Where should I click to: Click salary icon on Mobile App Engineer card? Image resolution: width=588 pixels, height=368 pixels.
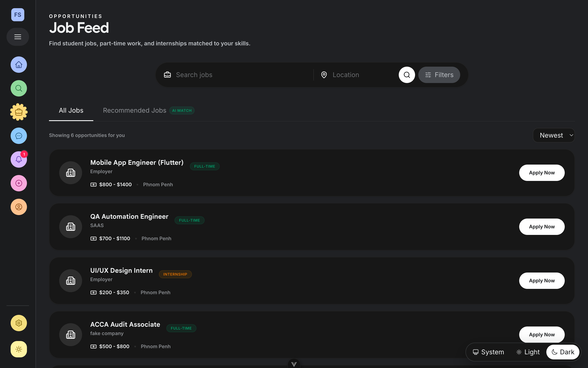tap(94, 185)
